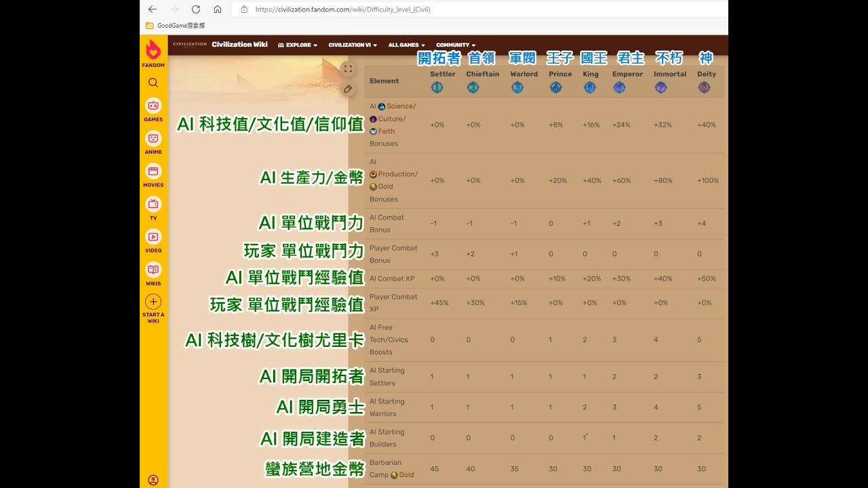
Task: Click the Element column header
Action: coord(384,81)
